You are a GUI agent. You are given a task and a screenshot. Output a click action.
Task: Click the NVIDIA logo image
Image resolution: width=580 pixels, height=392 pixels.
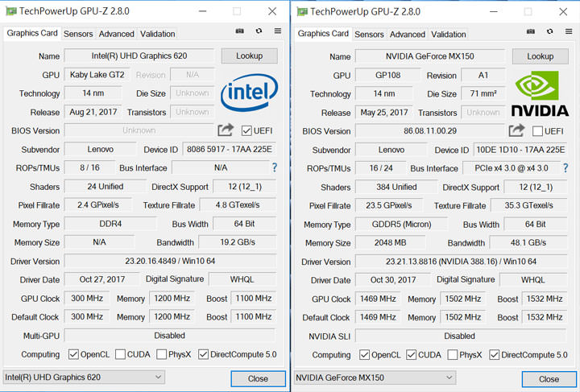pyautogui.click(x=539, y=94)
